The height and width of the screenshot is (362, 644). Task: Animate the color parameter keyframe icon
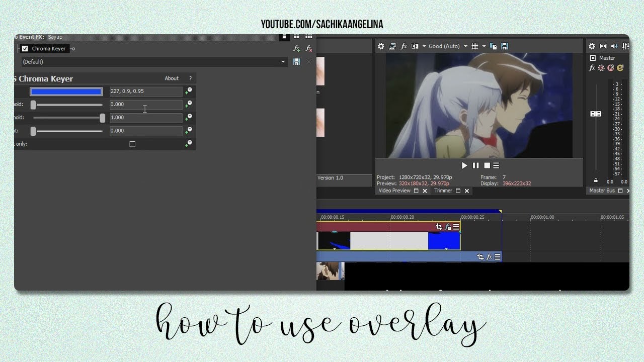pos(188,91)
